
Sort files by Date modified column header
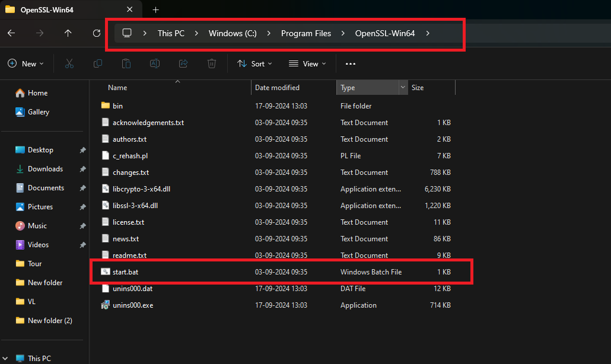[277, 88]
